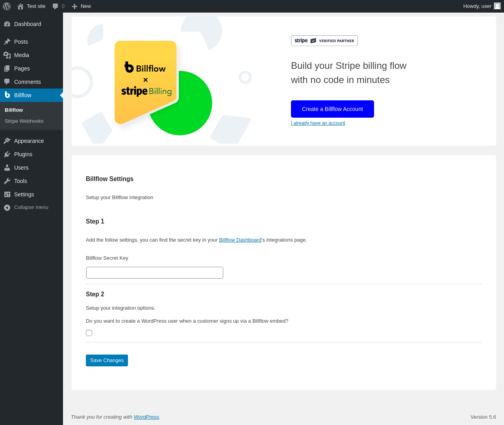
Task: Open the Tools menu label
Action: click(x=20, y=181)
